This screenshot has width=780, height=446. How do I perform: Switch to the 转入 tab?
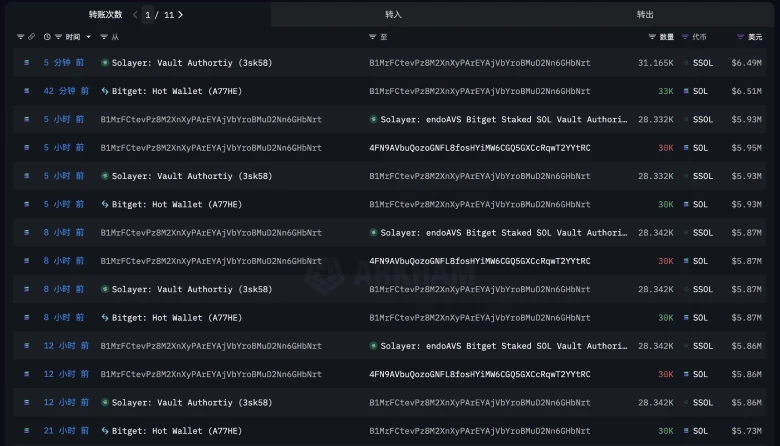pos(393,15)
